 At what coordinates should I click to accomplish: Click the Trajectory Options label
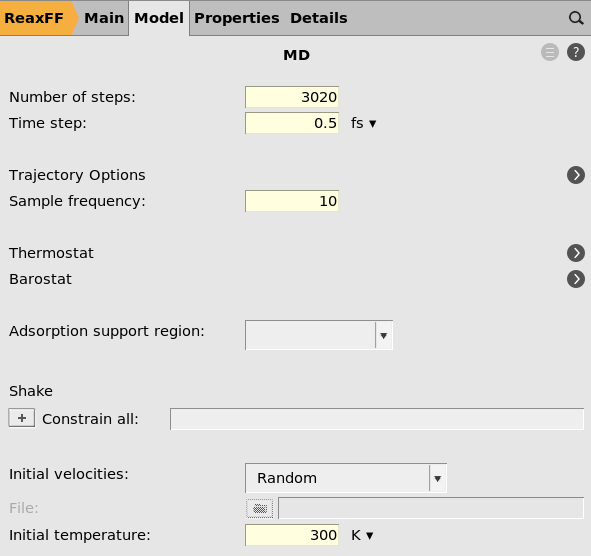coord(77,175)
